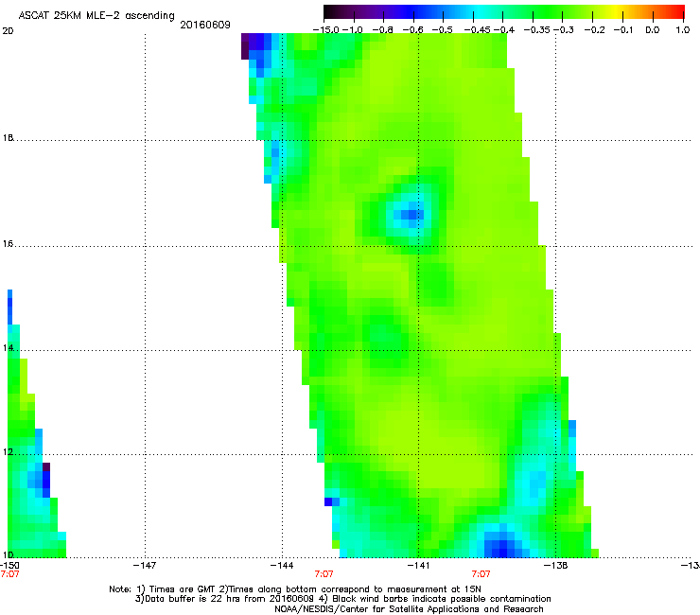
Task: Click the color bar label -0.35
Action: pyautogui.click(x=536, y=30)
